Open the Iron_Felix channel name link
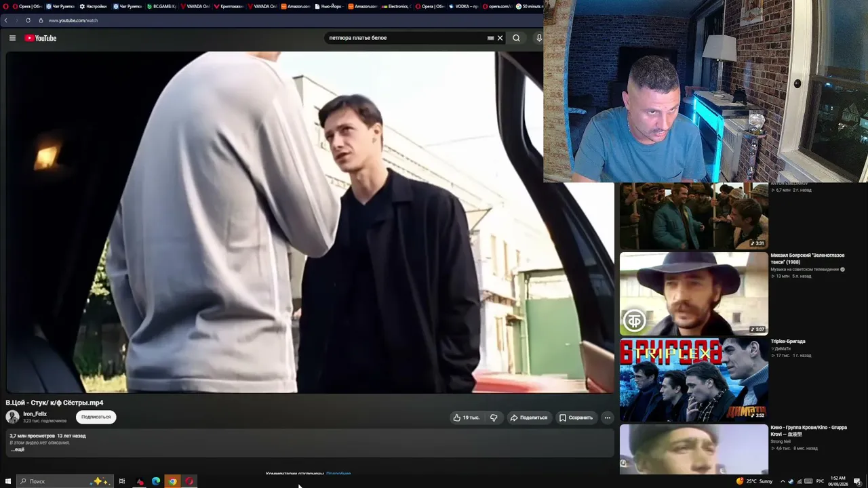This screenshot has height=488, width=868. pyautogui.click(x=35, y=413)
